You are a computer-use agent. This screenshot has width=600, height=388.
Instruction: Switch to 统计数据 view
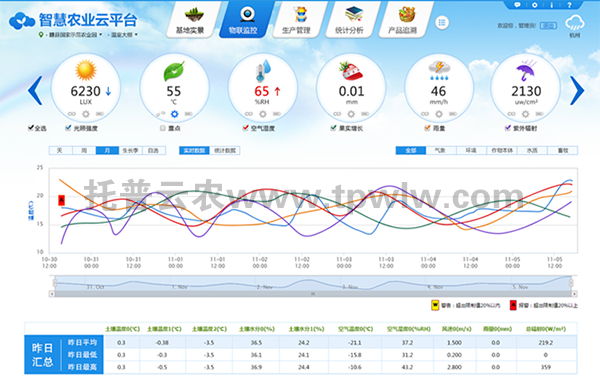coord(225,150)
